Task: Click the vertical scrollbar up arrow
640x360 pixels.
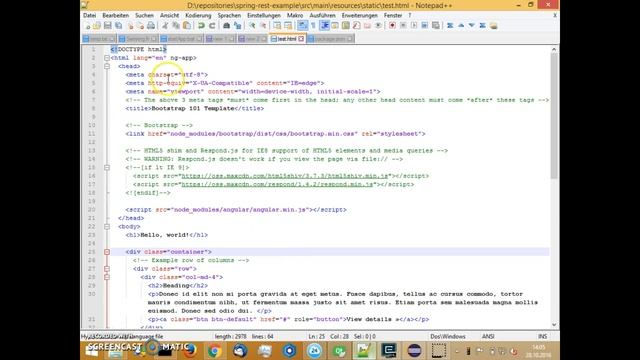Action: pyautogui.click(x=554, y=49)
